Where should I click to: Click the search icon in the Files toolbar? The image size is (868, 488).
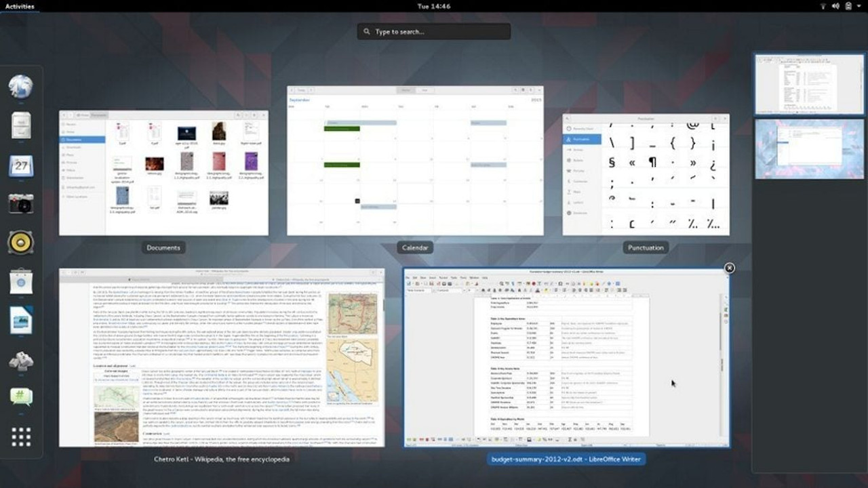[x=238, y=115]
